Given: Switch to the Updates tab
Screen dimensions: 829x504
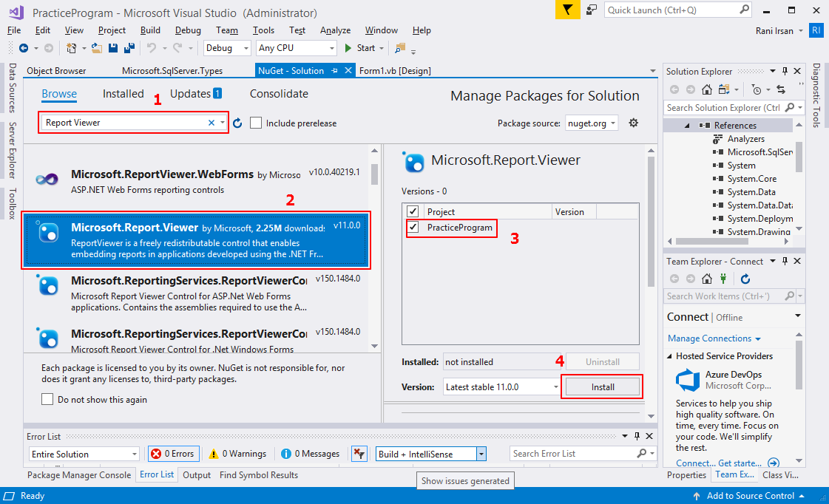Looking at the screenshot, I should click(x=188, y=93).
